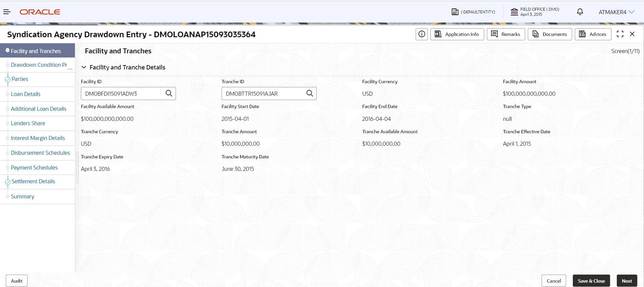Go to the Disbursement Schedules step
The height and width of the screenshot is (287, 644).
coord(37,153)
